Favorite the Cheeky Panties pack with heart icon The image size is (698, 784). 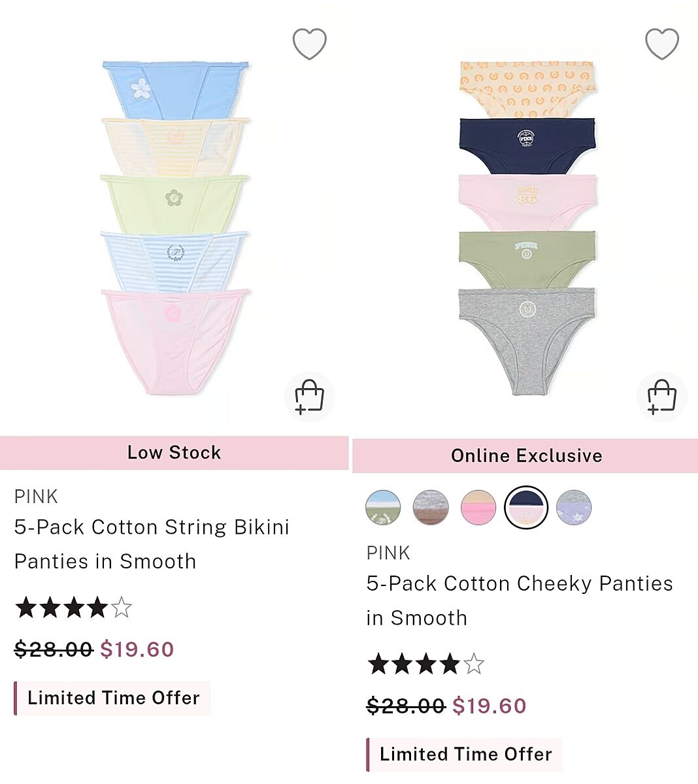662,44
